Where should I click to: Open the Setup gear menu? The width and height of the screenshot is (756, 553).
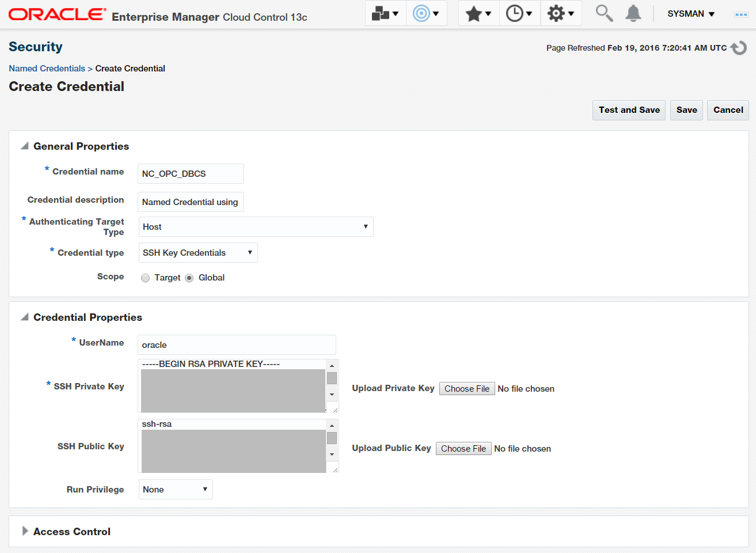(561, 13)
